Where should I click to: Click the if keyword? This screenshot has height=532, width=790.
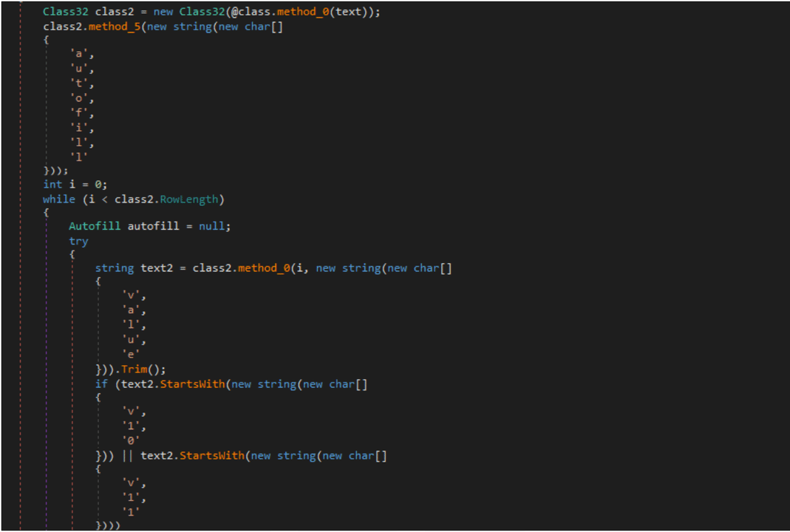tap(101, 384)
